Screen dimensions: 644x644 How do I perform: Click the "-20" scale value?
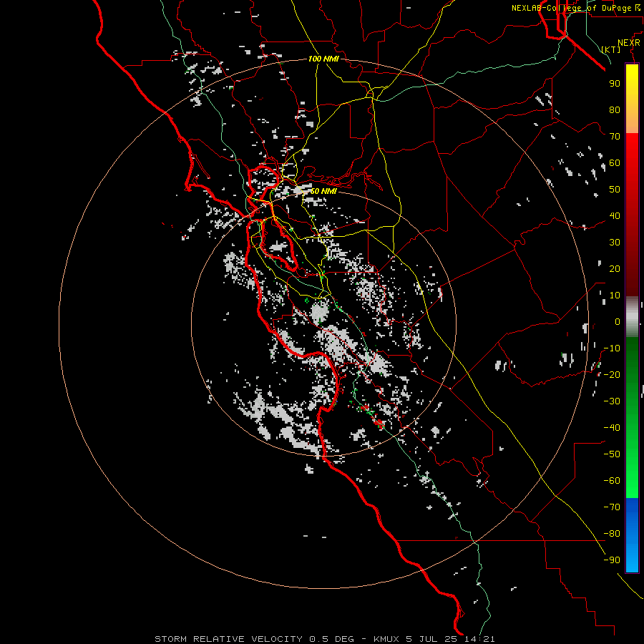pos(612,374)
